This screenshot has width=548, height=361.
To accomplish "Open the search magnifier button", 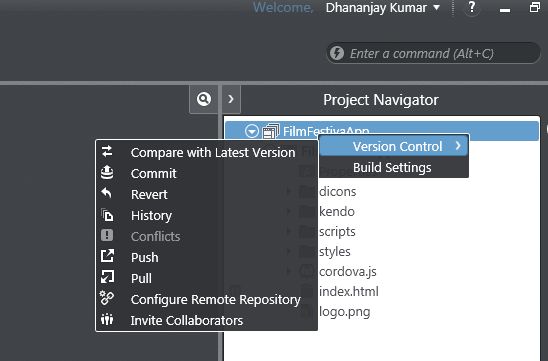I will [204, 99].
